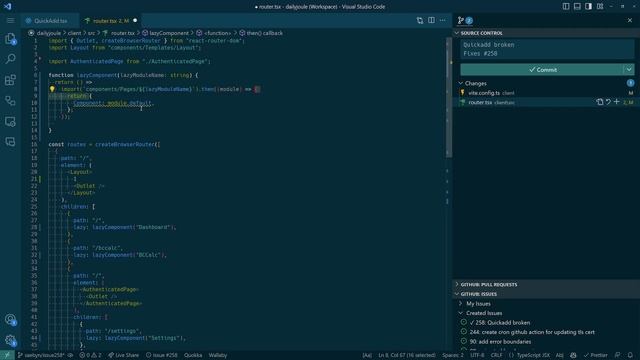Screen dimensions: 640x360
Task: Click the Changes count badge
Action: click(630, 83)
